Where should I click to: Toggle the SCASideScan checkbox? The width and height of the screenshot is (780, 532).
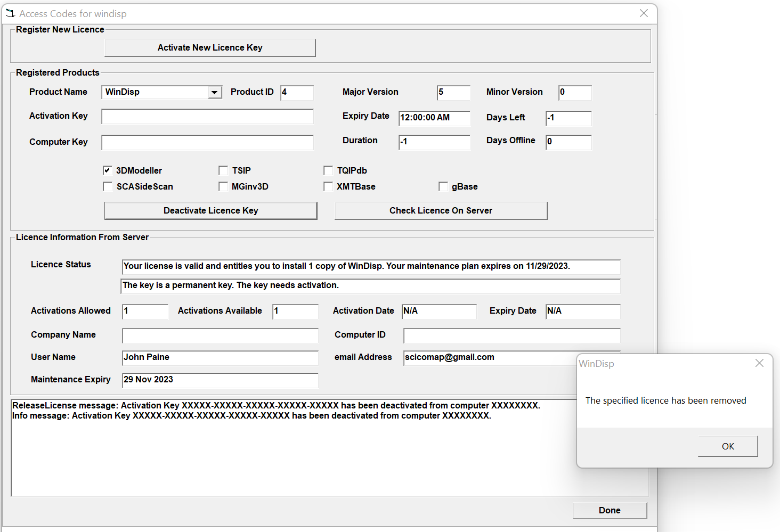(108, 186)
